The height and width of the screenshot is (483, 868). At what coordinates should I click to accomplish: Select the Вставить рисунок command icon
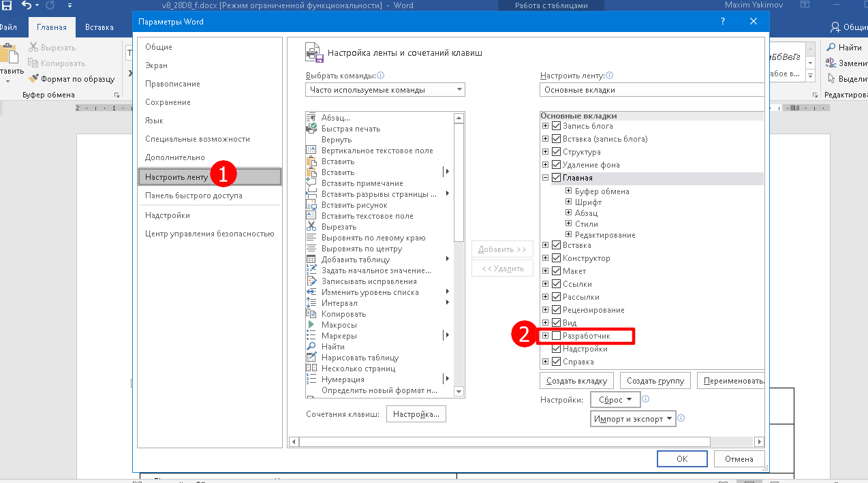[x=311, y=205]
